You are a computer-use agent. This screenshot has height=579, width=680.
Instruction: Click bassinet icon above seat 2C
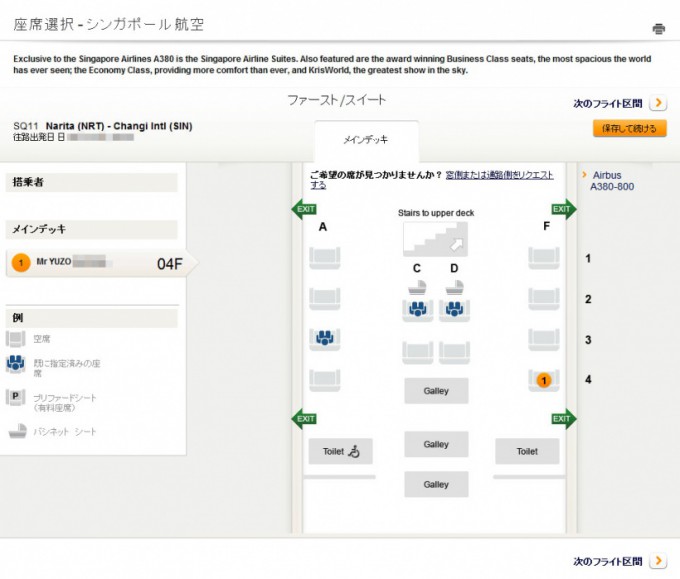point(417,288)
